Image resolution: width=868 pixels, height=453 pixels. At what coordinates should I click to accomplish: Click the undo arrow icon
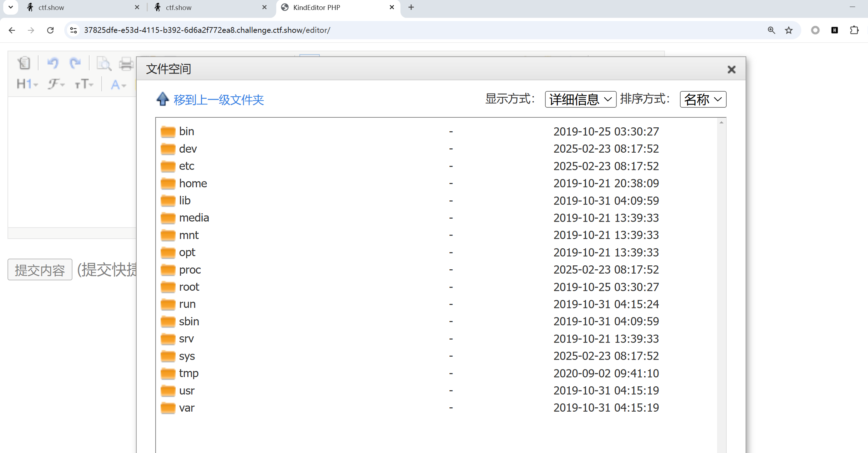(x=53, y=63)
